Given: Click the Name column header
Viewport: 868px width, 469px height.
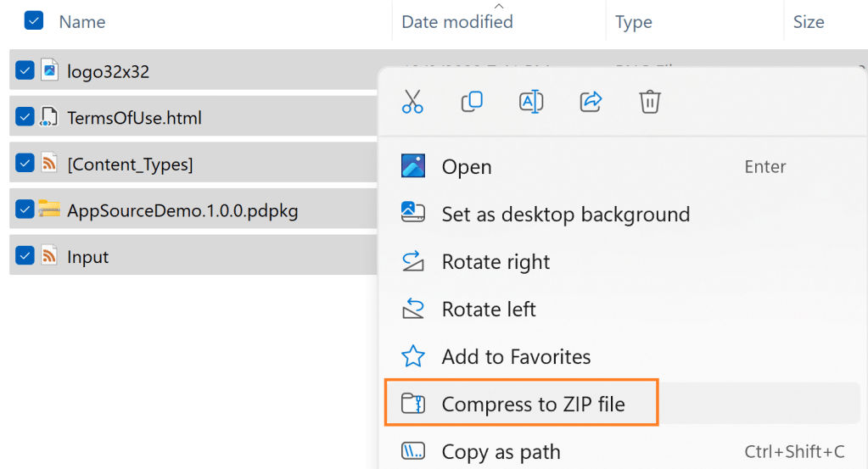Looking at the screenshot, I should 82,22.
